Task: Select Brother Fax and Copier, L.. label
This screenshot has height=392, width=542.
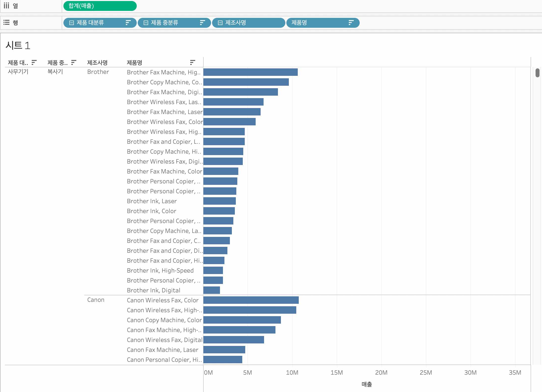Action: point(163,141)
